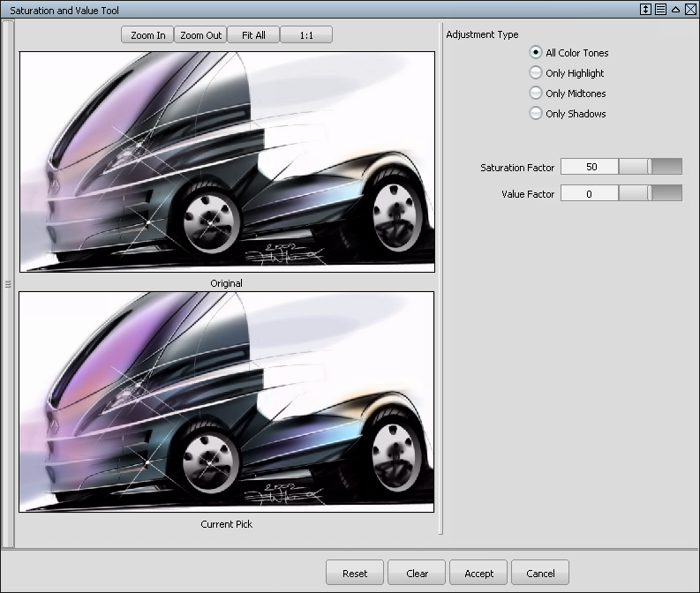Click the Current Pick preview image

pos(226,402)
